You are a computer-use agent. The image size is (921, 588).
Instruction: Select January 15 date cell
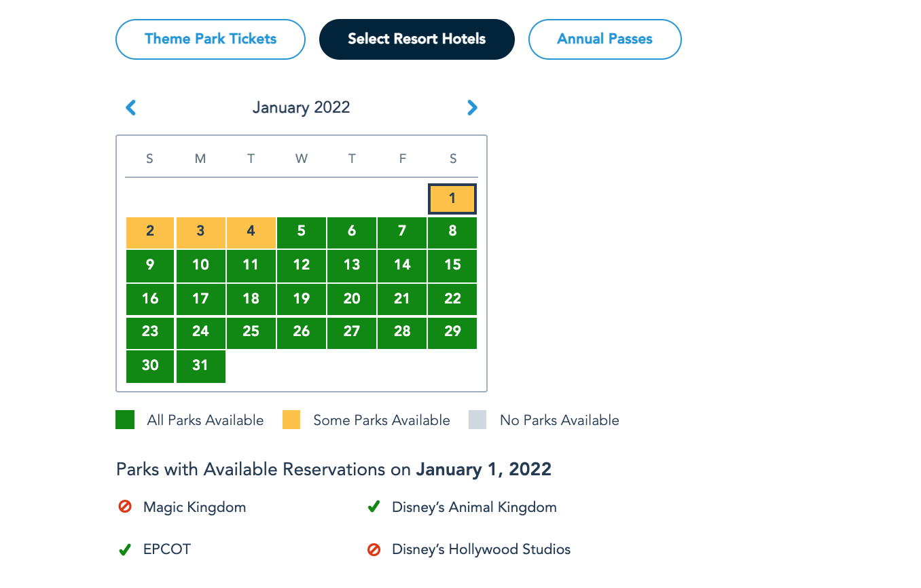pos(452,265)
